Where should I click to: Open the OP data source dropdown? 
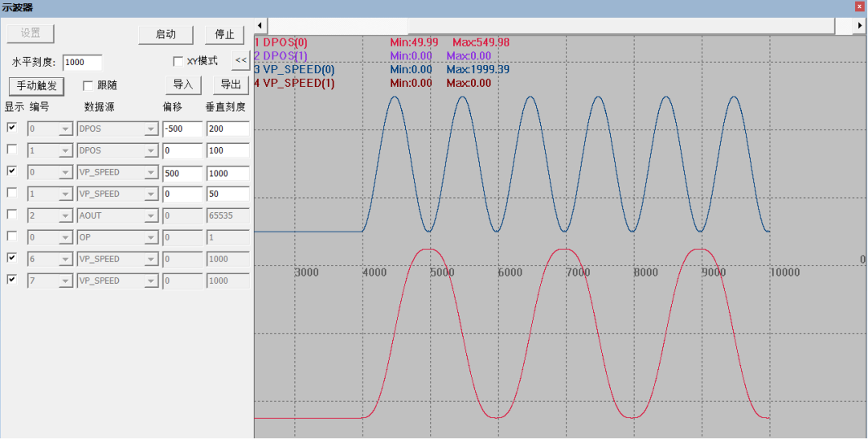[x=151, y=237]
